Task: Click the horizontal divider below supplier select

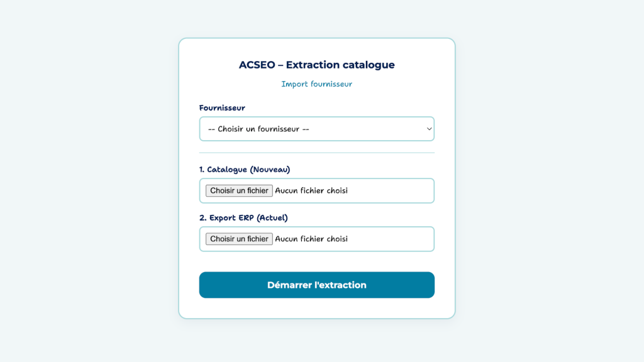Action: [316, 153]
